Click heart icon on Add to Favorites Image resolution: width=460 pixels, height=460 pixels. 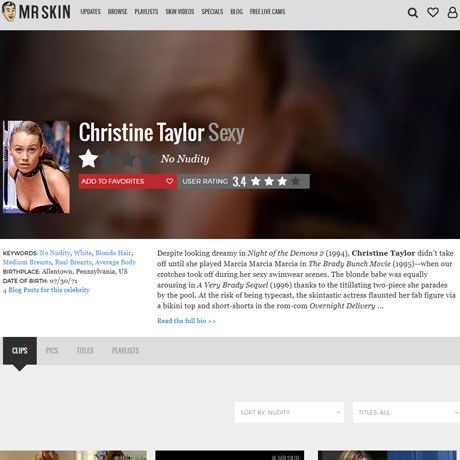(169, 181)
